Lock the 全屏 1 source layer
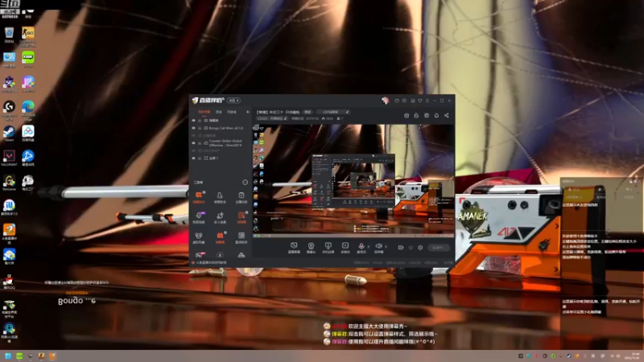The width and height of the screenshot is (644, 362). pos(200,158)
